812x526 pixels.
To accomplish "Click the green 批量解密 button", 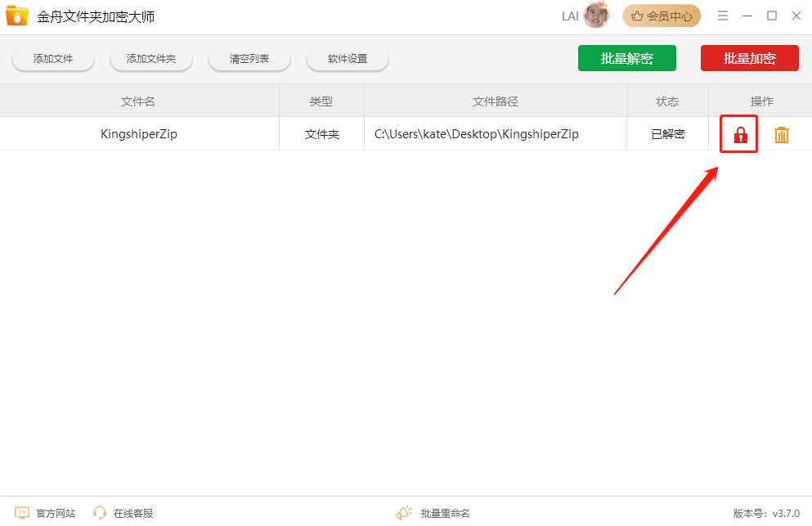I will [x=627, y=58].
